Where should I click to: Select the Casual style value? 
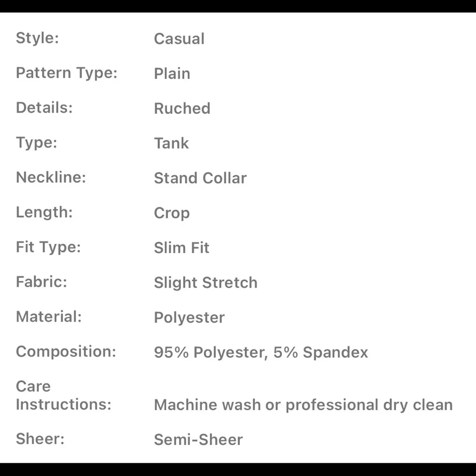click(x=179, y=39)
